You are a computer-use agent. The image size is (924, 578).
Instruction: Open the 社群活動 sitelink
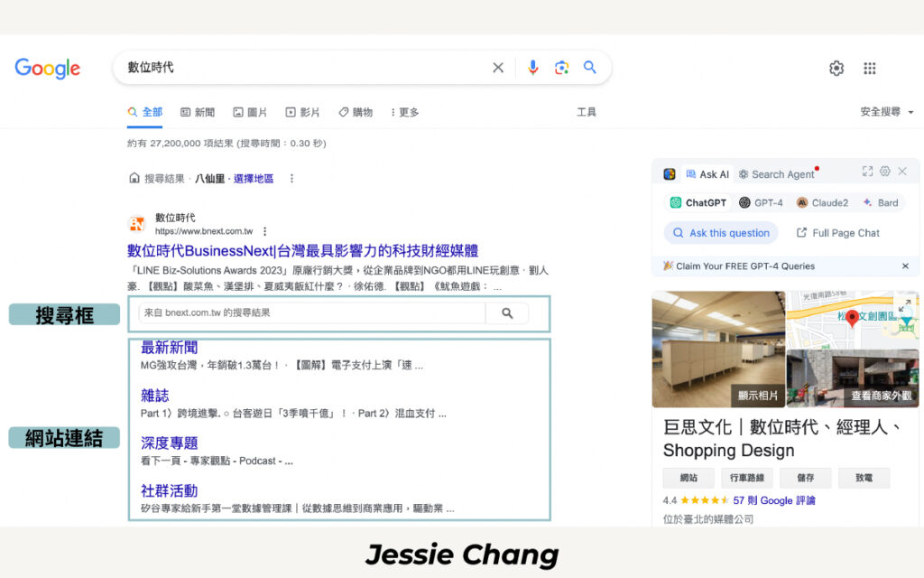(169, 490)
